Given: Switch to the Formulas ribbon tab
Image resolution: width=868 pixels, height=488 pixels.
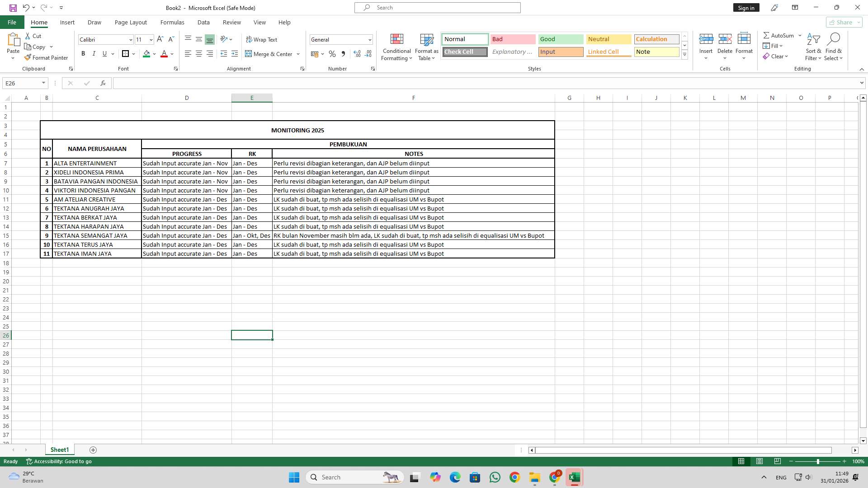Looking at the screenshot, I should point(172,22).
